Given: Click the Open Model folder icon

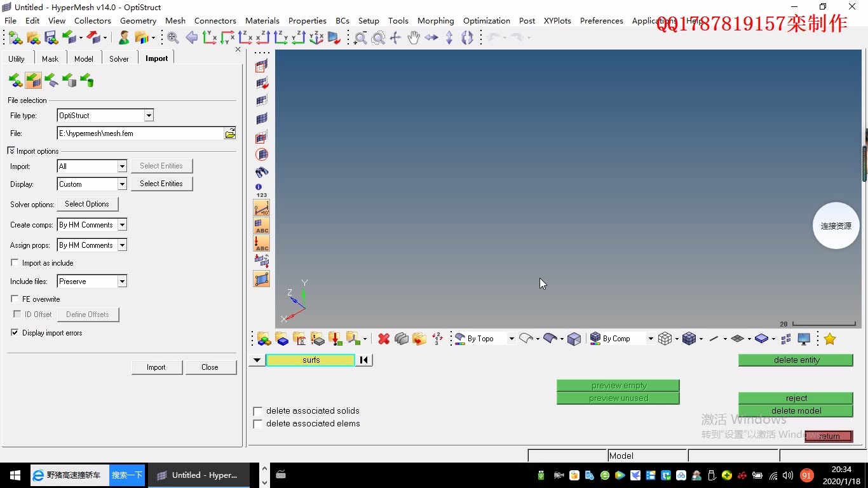Looking at the screenshot, I should 34,38.
